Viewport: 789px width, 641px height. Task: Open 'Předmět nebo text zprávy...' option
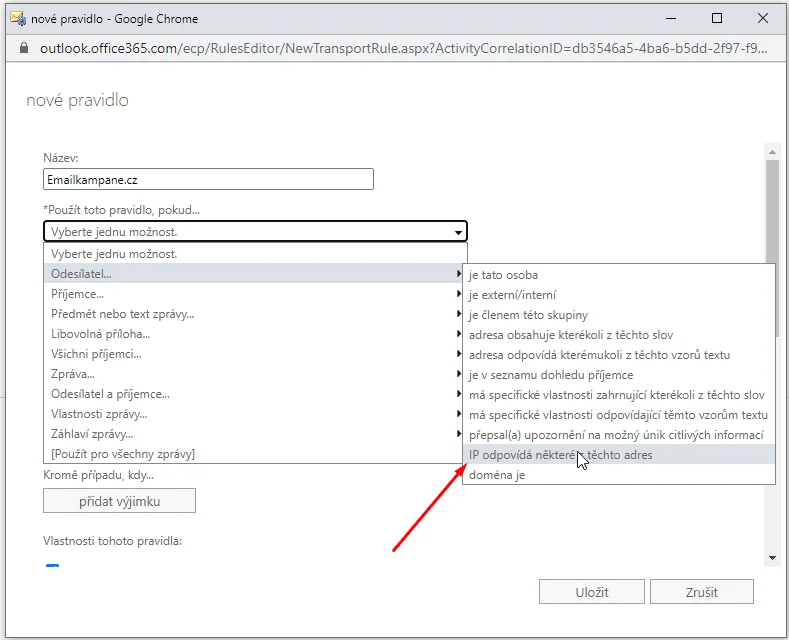tap(254, 314)
